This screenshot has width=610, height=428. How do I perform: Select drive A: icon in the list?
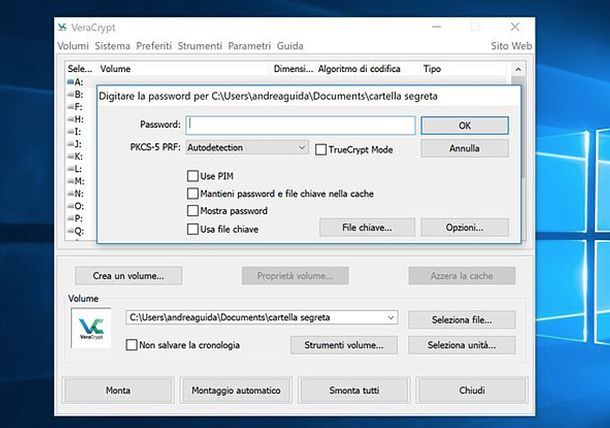(x=70, y=82)
